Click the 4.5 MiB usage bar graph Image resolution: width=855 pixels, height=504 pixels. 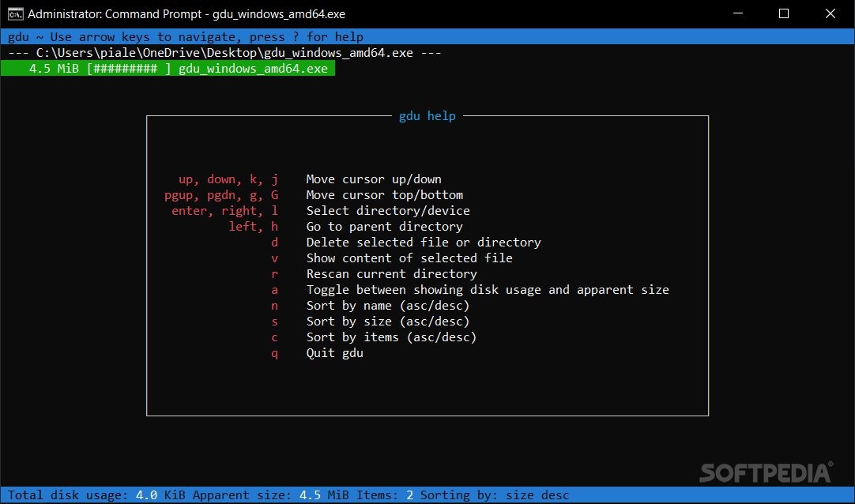[129, 69]
